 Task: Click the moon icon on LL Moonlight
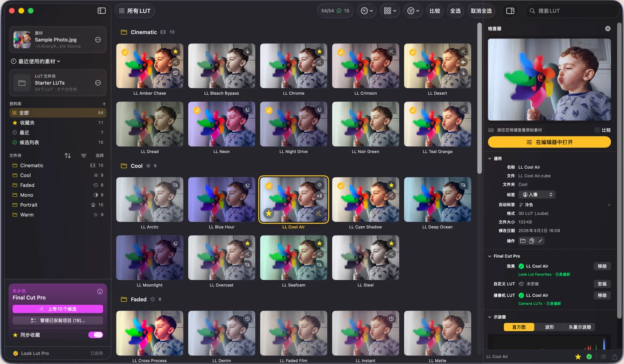175,243
